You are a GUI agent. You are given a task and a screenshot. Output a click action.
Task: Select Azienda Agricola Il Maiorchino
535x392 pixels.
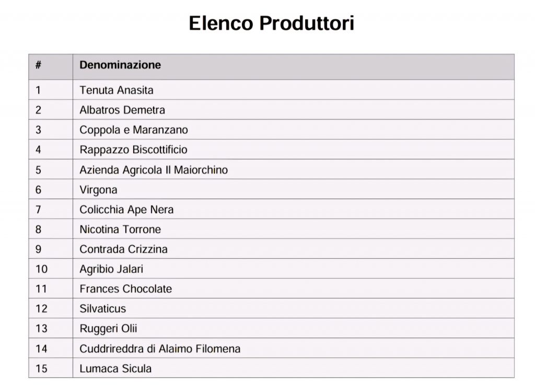(154, 170)
